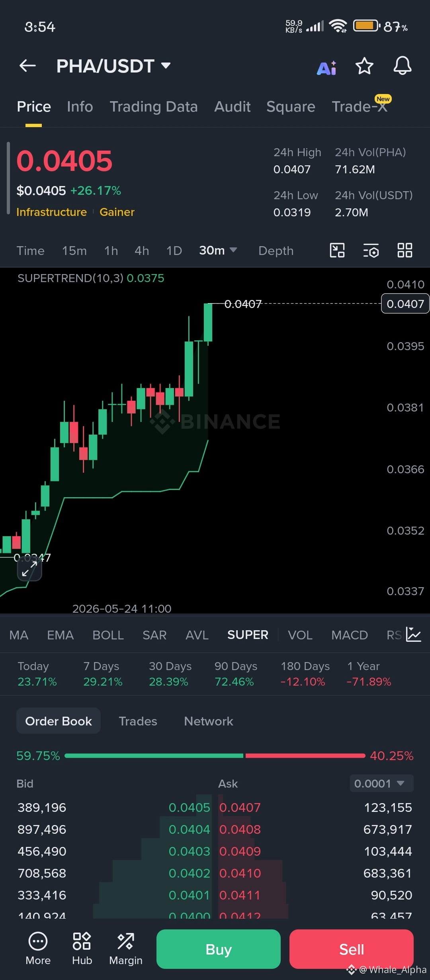Toggle the SUPER indicator
Image resolution: width=430 pixels, height=980 pixels.
(248, 635)
